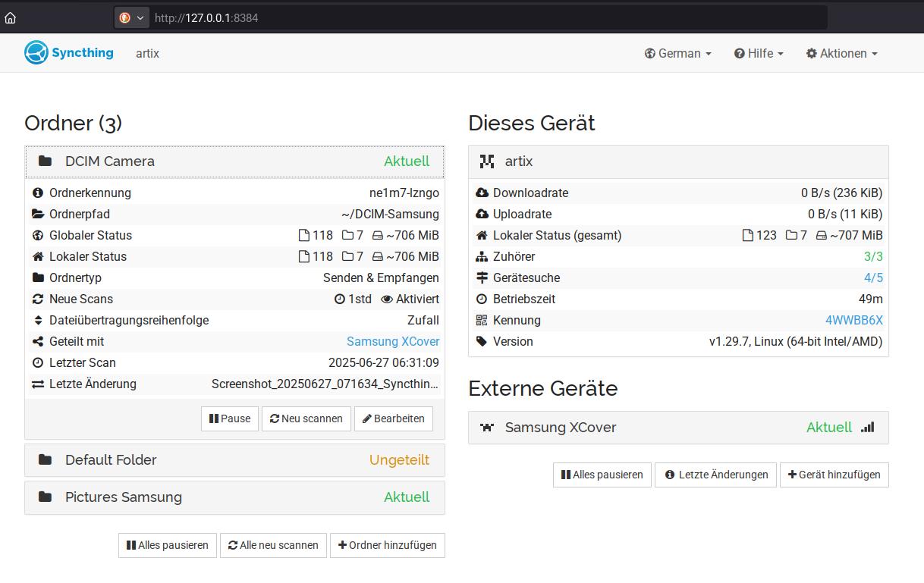Click the Ordnerkennung info icon

(38, 193)
